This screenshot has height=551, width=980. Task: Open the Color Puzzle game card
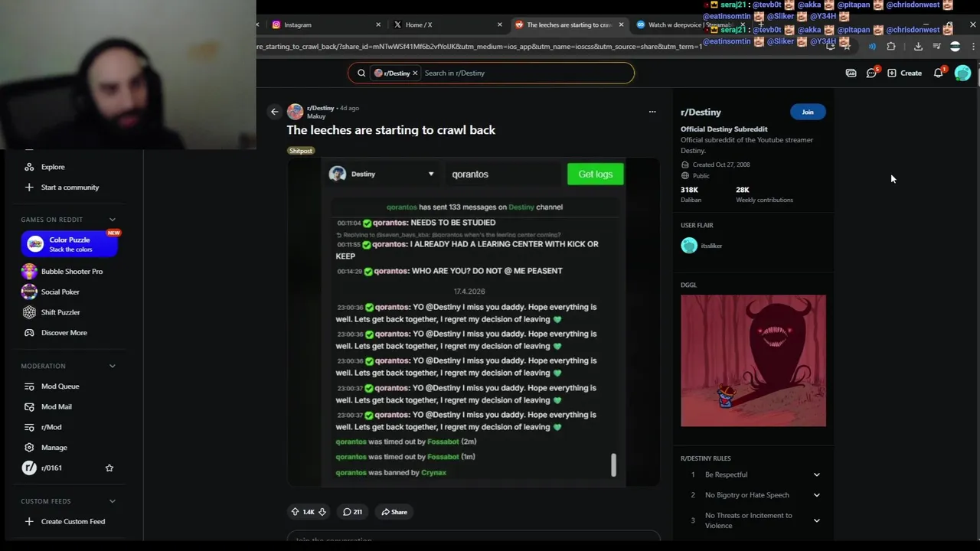point(69,244)
